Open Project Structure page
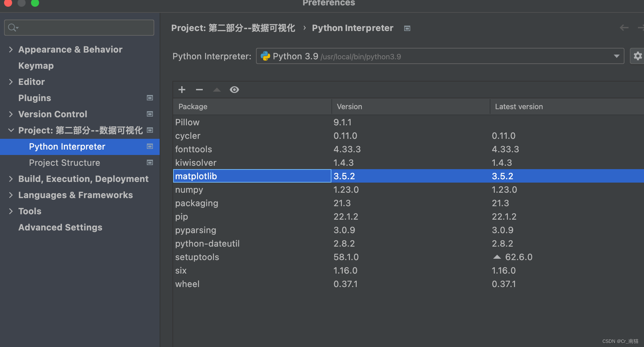This screenshot has height=347, width=644. [65, 163]
